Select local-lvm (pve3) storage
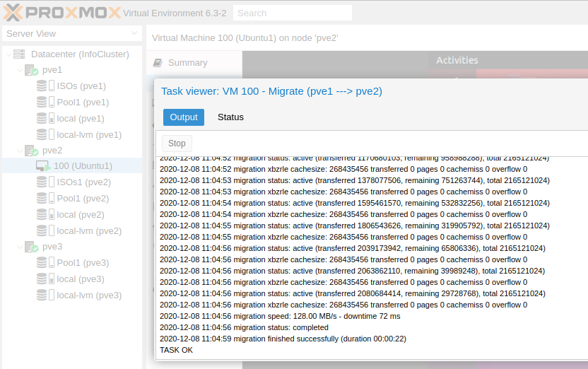This screenshot has width=588, height=369. coord(89,295)
